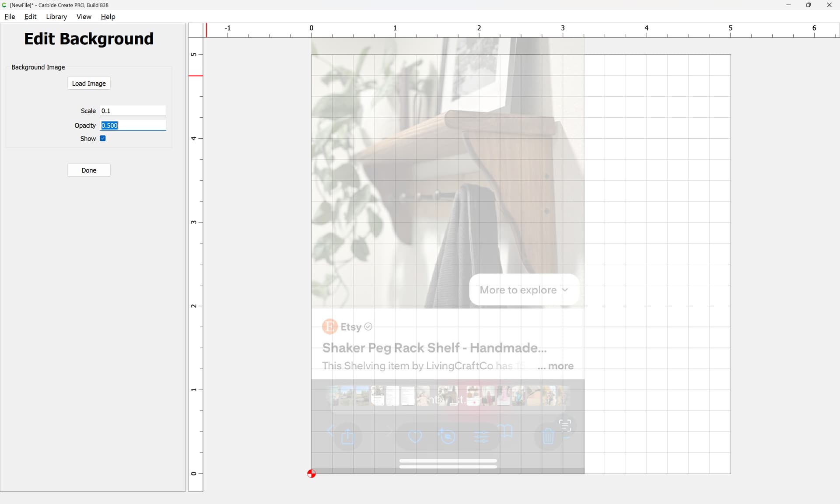Click the Opacity value field
840x504 pixels.
tap(133, 126)
